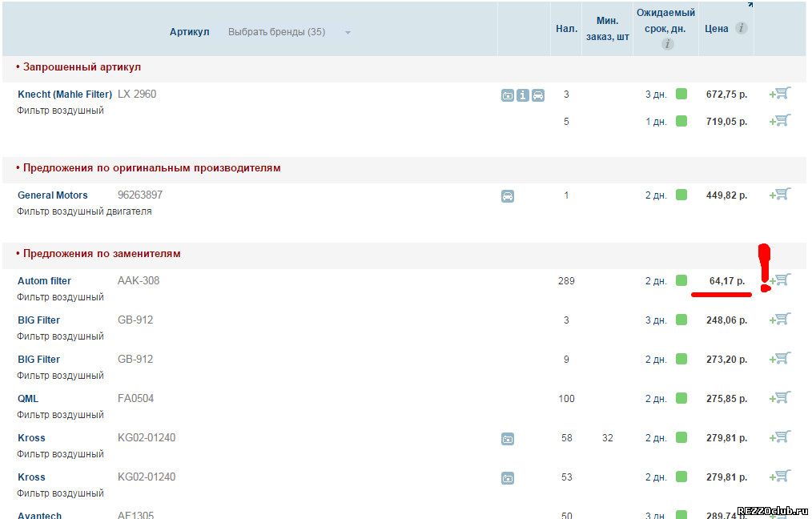The height and width of the screenshot is (519, 812).
Task: Click the Ожидаемый срок, дн. column header
Action: click(x=665, y=20)
